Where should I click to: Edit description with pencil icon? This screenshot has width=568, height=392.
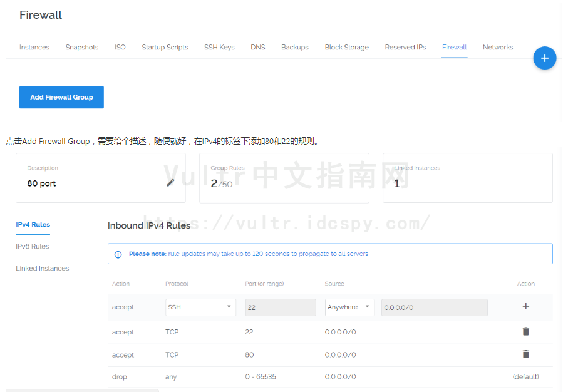tap(170, 183)
